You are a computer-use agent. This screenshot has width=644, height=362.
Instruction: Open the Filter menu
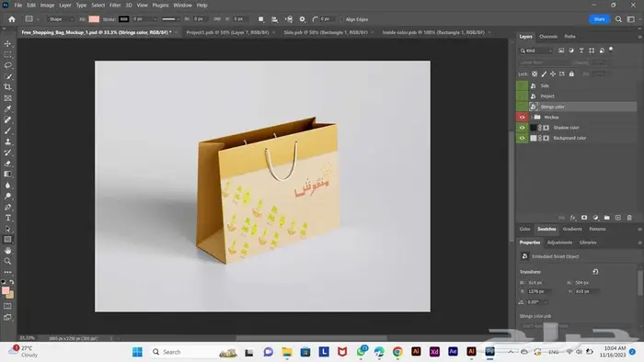tap(115, 6)
